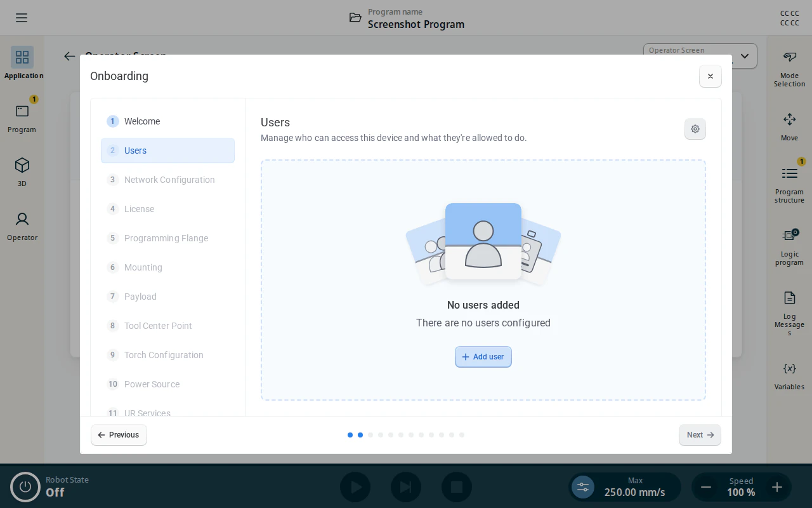Click the first pagination dot

click(350, 435)
